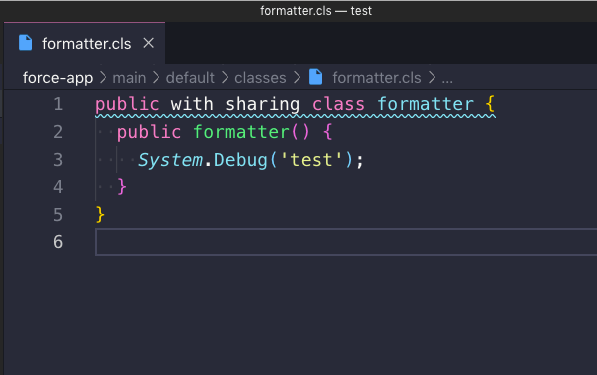
Task: Expand chevron after main breadcrumb
Action: pos(156,78)
